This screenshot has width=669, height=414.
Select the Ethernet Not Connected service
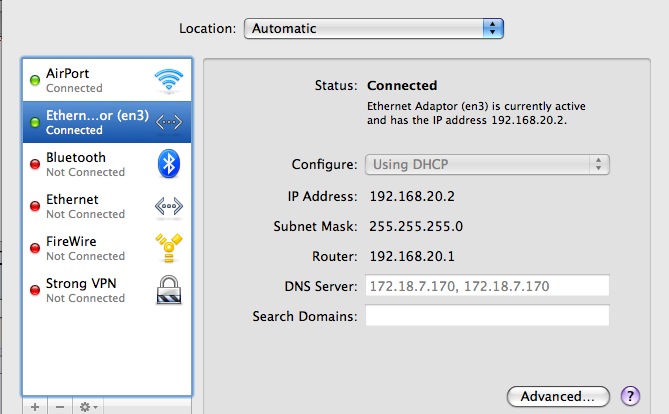[x=107, y=206]
